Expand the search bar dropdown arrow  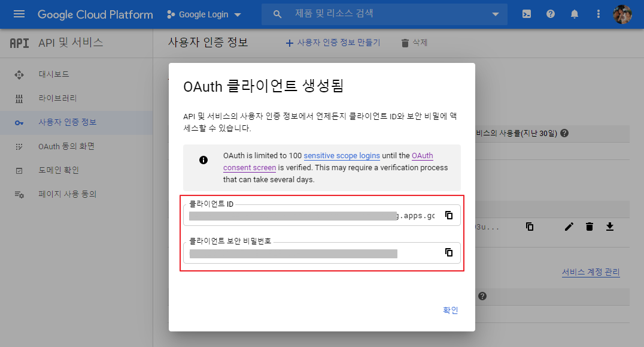496,14
